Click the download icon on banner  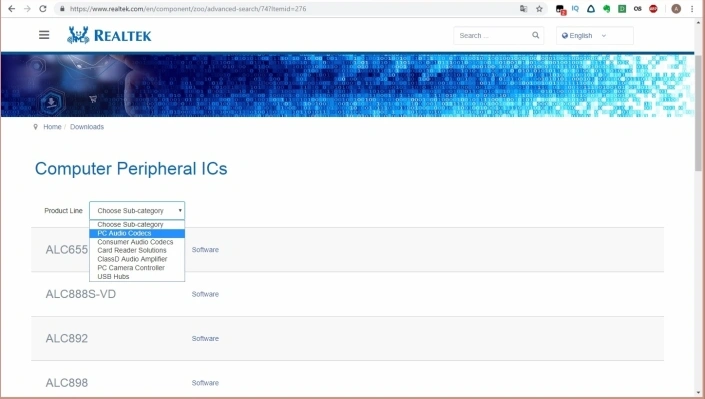(52, 102)
